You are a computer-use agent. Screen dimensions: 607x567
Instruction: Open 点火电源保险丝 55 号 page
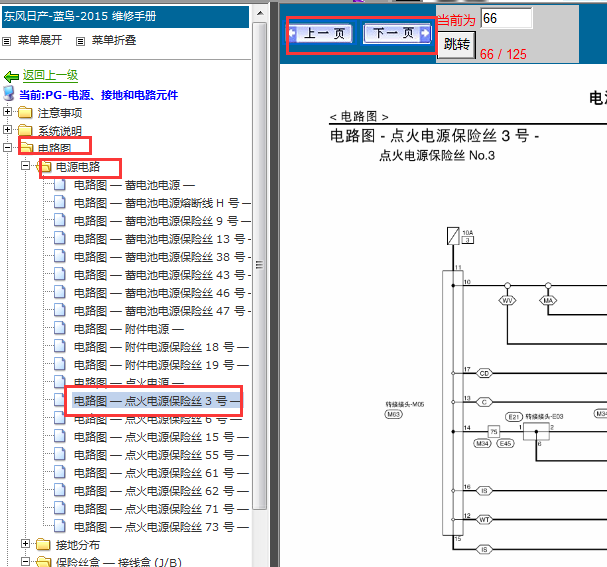tap(161, 455)
